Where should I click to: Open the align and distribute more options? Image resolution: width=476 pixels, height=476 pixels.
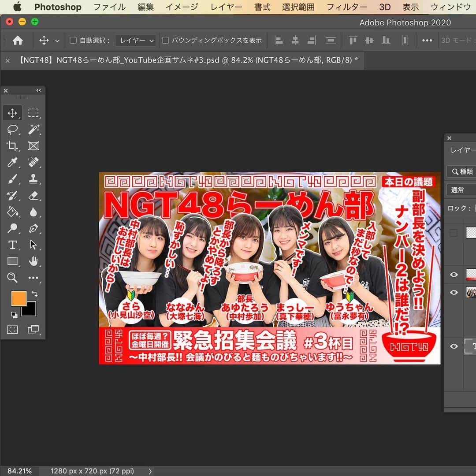(x=427, y=41)
